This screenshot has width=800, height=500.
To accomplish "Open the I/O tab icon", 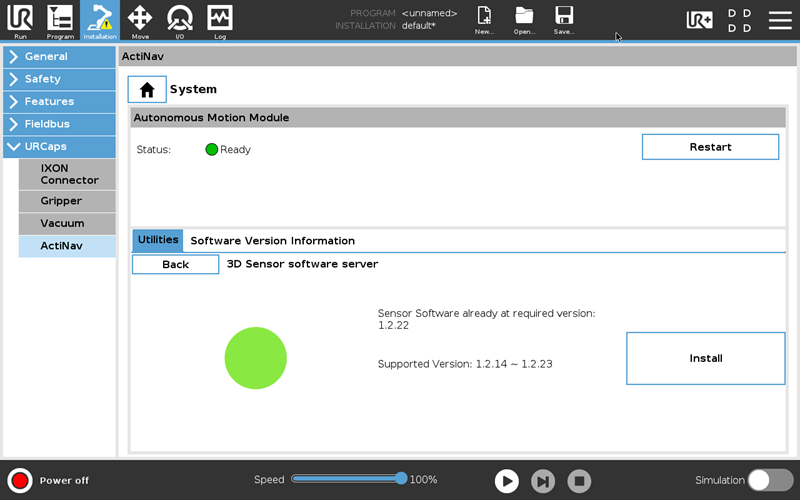I will tap(180, 20).
